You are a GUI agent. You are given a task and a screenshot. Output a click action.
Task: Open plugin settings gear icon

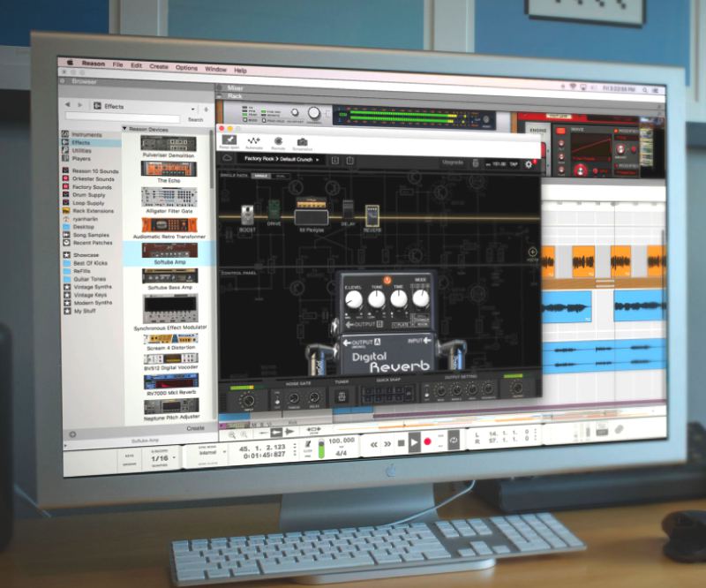(529, 163)
